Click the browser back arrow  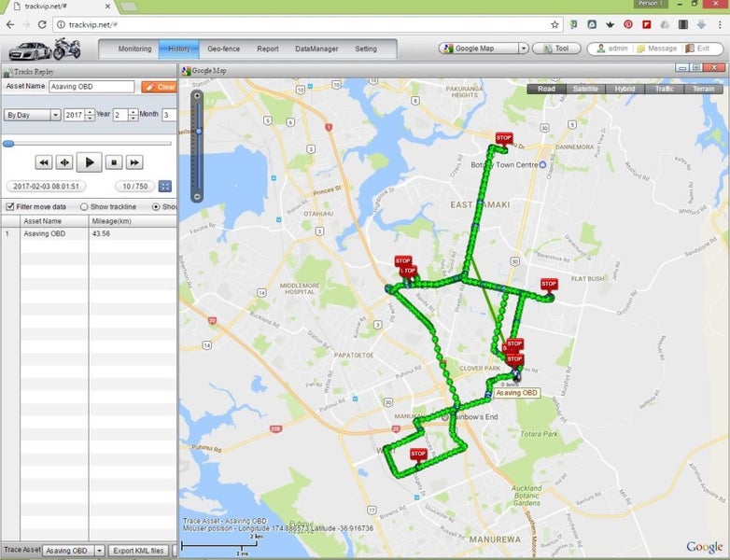pyautogui.click(x=10, y=24)
